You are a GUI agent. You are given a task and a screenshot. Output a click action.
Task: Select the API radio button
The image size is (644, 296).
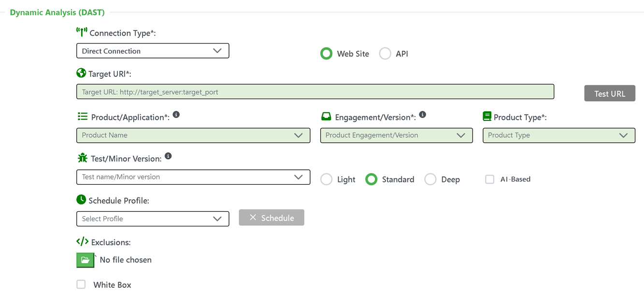click(385, 54)
